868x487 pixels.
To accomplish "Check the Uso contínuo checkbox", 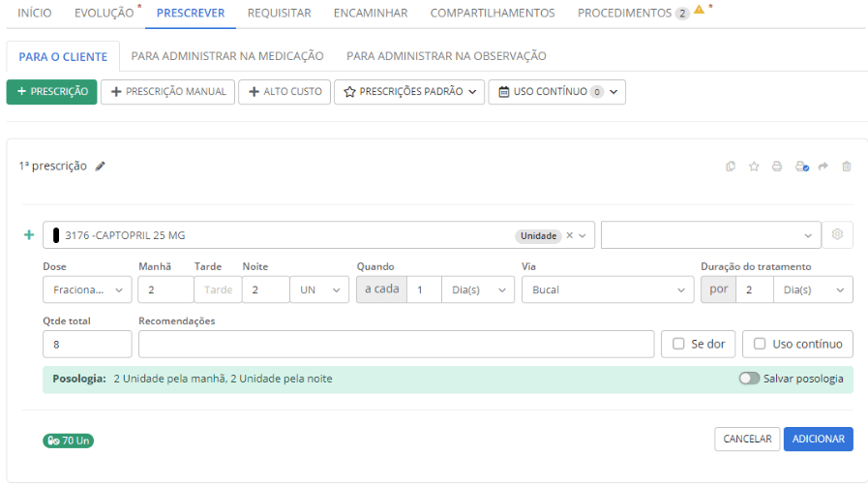I will point(760,344).
